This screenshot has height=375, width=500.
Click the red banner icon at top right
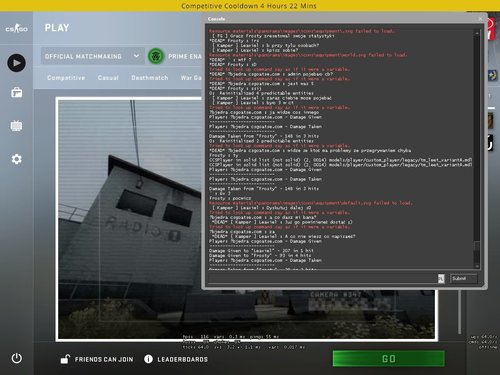click(490, 29)
